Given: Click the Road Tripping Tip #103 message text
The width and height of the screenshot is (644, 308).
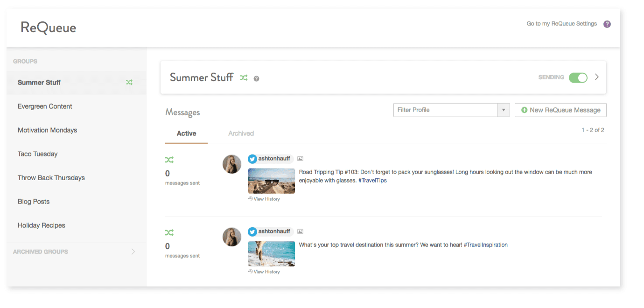Looking at the screenshot, I should (x=445, y=176).
